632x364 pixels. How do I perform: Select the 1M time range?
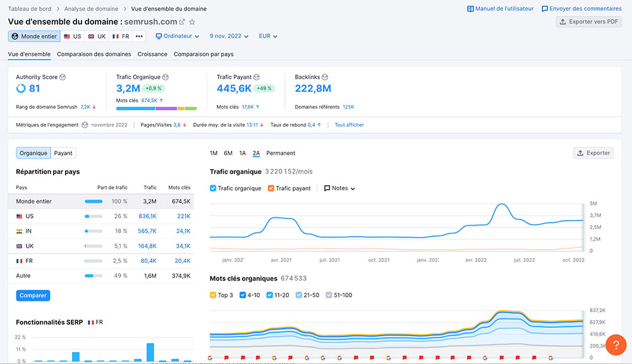(214, 153)
